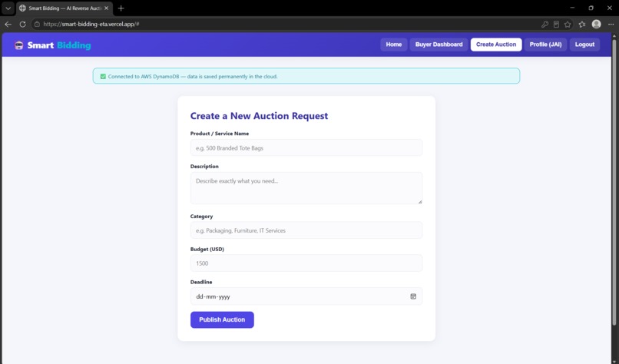
Task: Go to Home in the navbar
Action: click(x=393, y=45)
